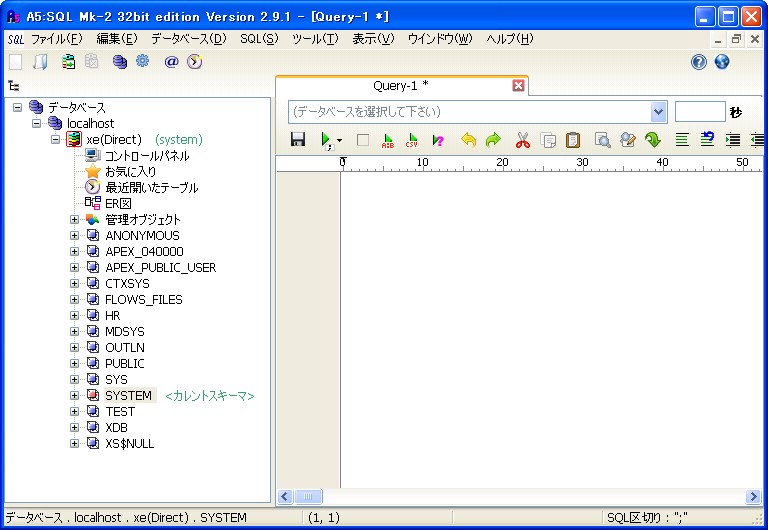Select the FLOWS_FILES schema

click(144, 299)
